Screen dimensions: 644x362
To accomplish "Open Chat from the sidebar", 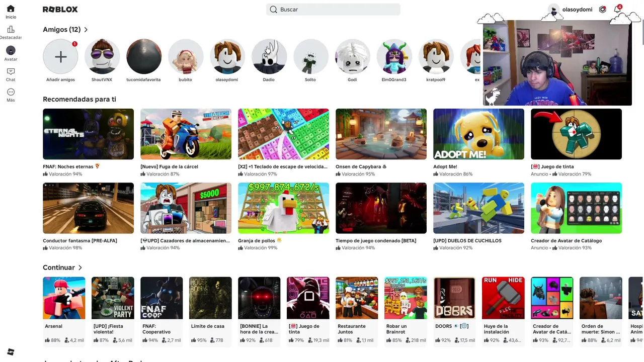I will click(11, 74).
